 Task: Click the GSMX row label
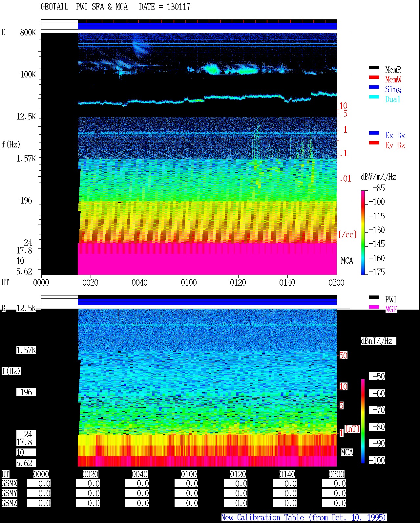click(9, 483)
